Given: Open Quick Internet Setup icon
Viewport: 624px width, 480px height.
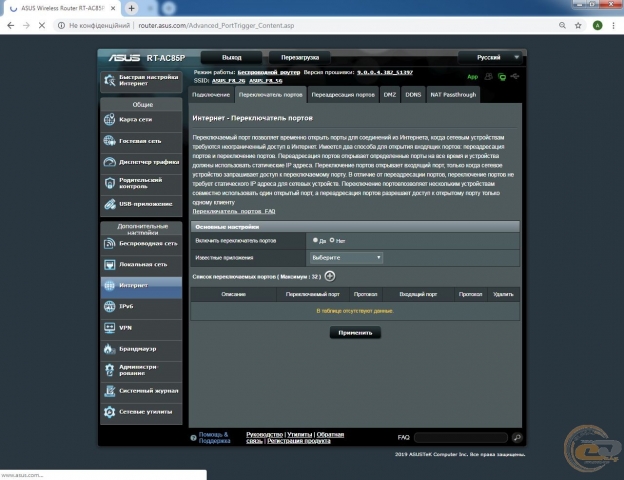Looking at the screenshot, I should coord(109,80).
